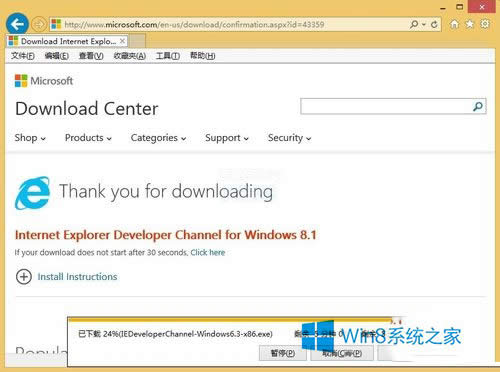The image size is (500, 372).
Task: Open the 编辑(E) menu
Action: (x=57, y=56)
